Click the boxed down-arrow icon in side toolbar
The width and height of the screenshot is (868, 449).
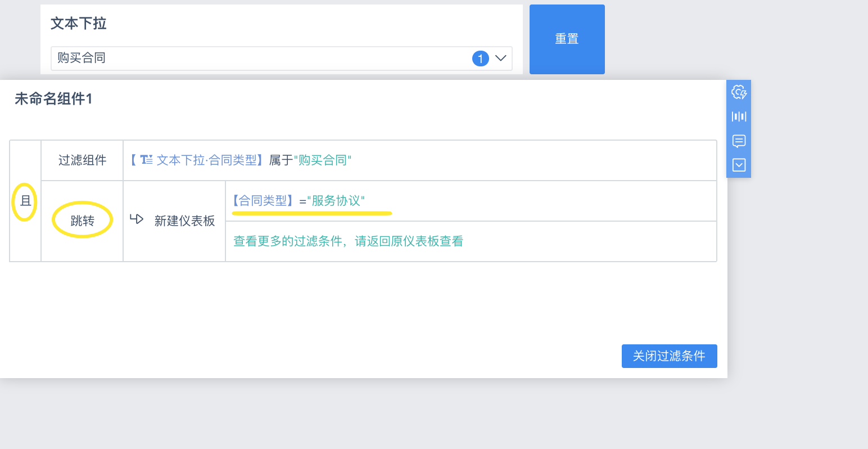click(x=739, y=165)
